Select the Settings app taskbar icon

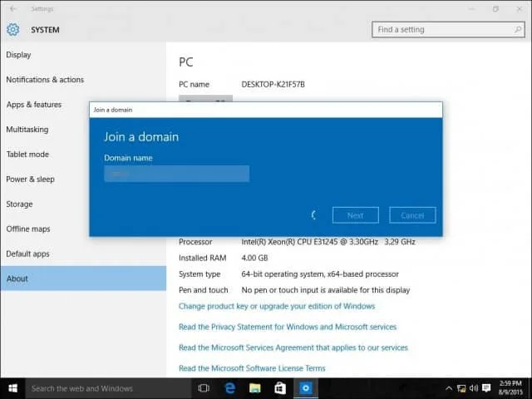306,388
